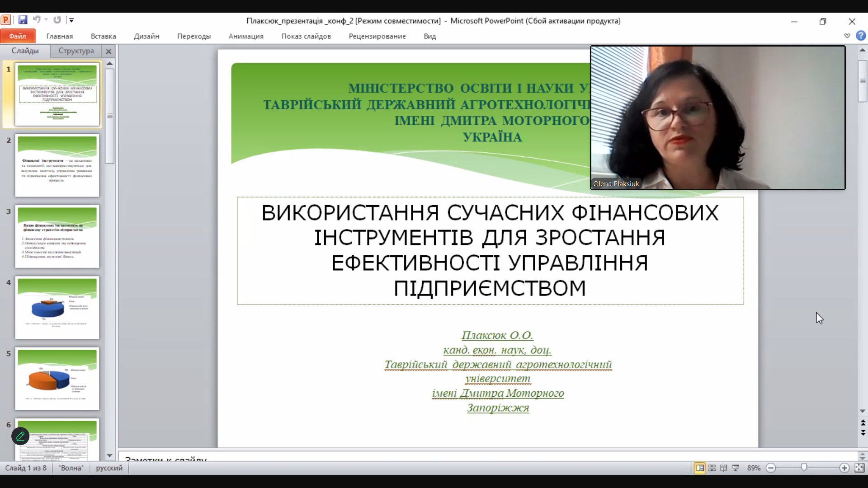
Task: Click the 89% zoom level indicator
Action: pyautogui.click(x=753, y=468)
